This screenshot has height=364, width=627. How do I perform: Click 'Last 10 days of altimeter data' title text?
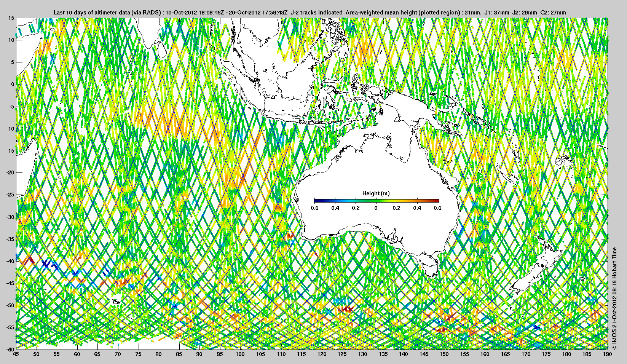(x=91, y=13)
